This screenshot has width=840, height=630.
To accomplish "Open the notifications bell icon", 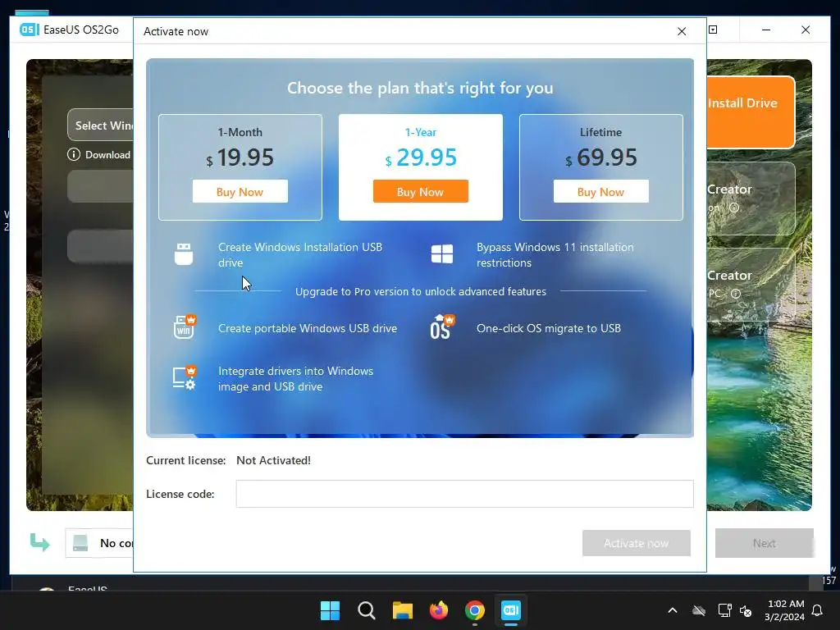I will [x=817, y=610].
